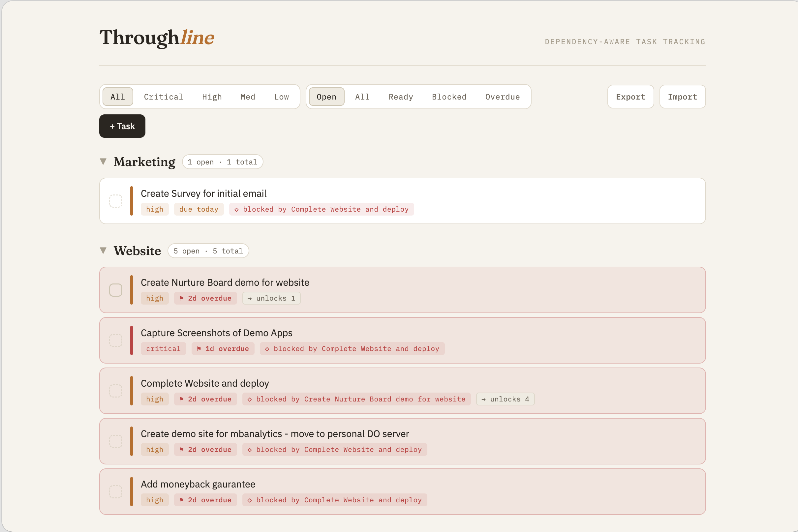Open Create Nurture Board demo for website title
Viewport: 798px width, 532px height.
click(x=225, y=282)
